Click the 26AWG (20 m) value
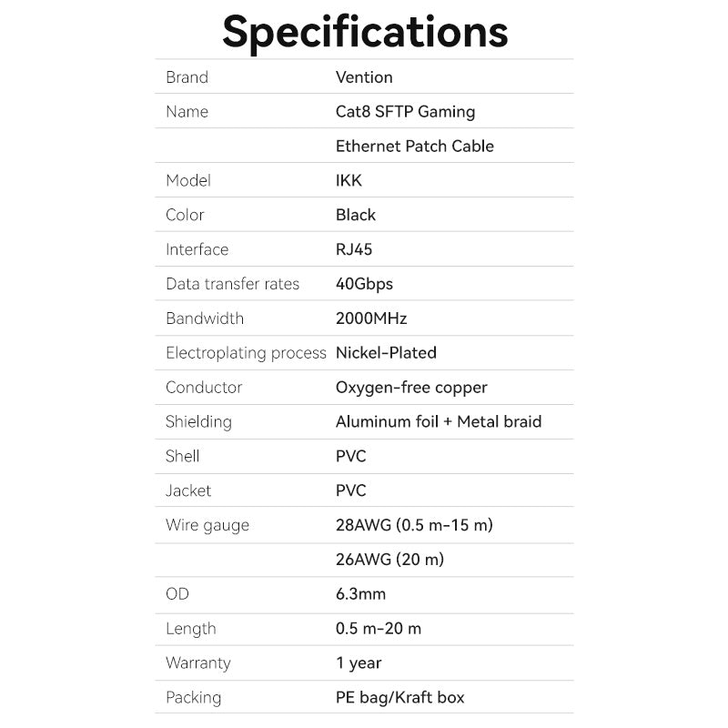 389,560
